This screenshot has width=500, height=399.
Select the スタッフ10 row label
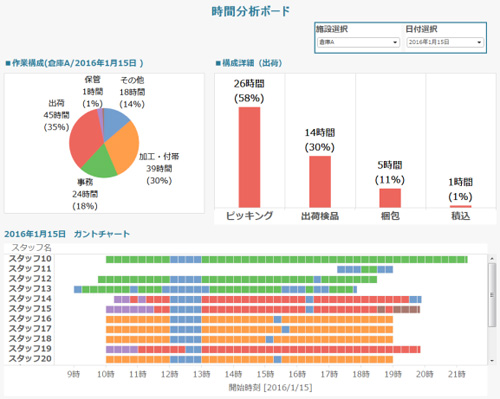tap(30, 259)
